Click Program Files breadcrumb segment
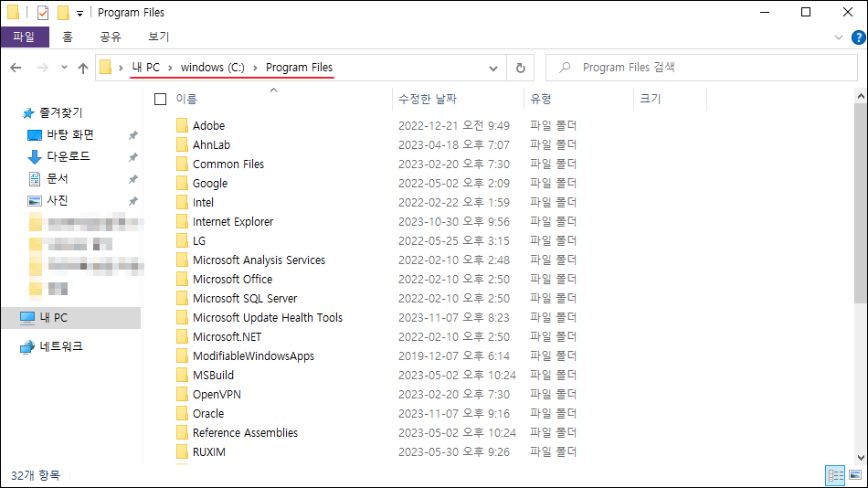868x488 pixels. [299, 68]
